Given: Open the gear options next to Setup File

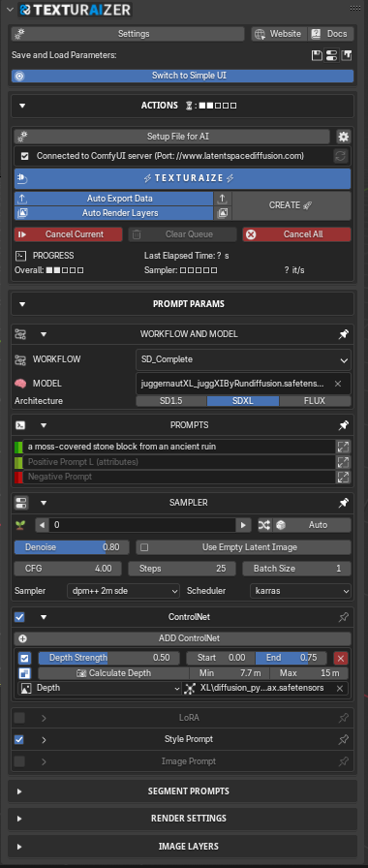Looking at the screenshot, I should [344, 137].
